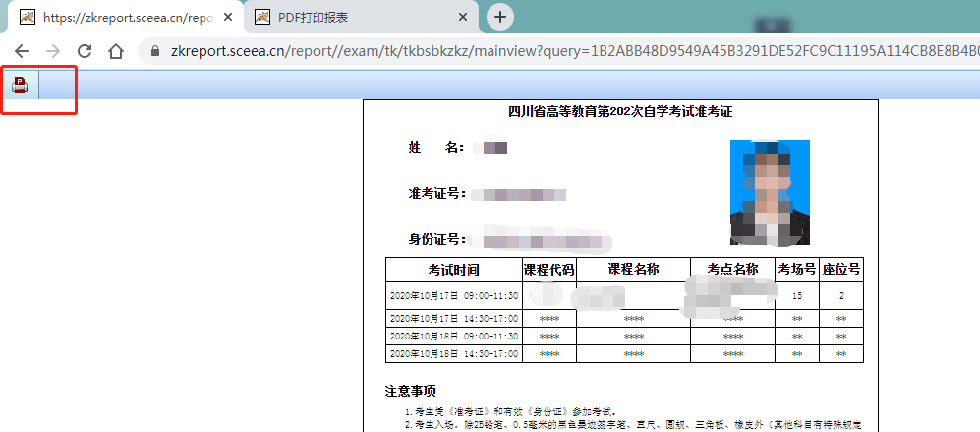Click the 考点名称 column header
Image resolution: width=980 pixels, height=432 pixels.
click(x=732, y=270)
